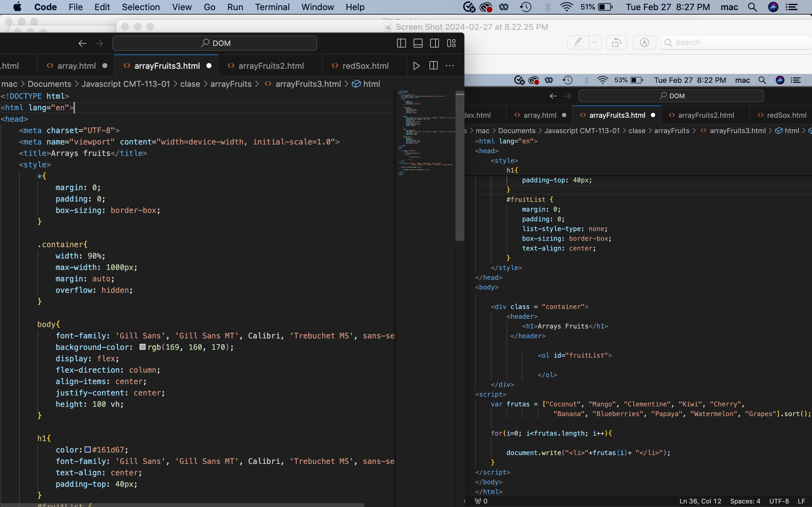This screenshot has height=507, width=812.
Task: Click the Go Forward arrow in title bar
Action: click(99, 43)
